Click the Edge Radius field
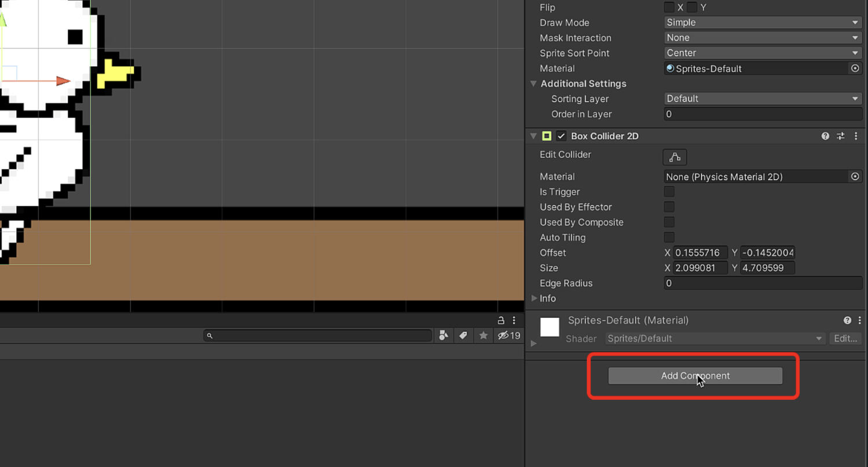This screenshot has width=868, height=467. pos(763,283)
